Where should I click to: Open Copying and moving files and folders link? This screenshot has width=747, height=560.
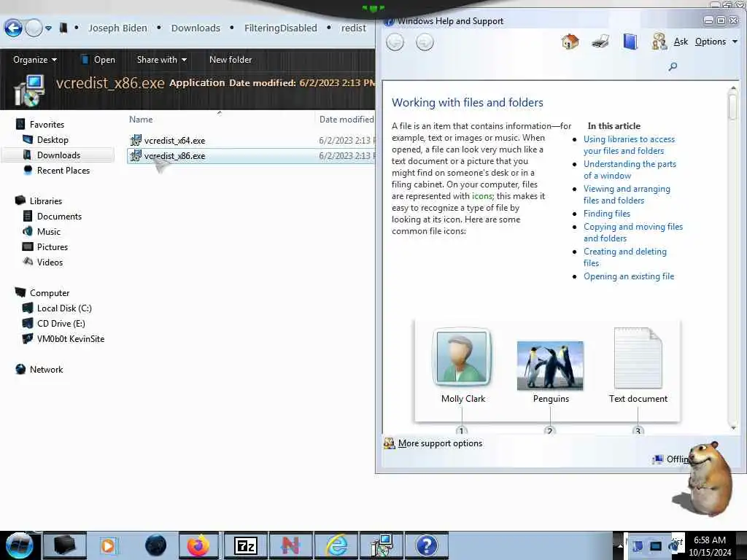(x=633, y=233)
